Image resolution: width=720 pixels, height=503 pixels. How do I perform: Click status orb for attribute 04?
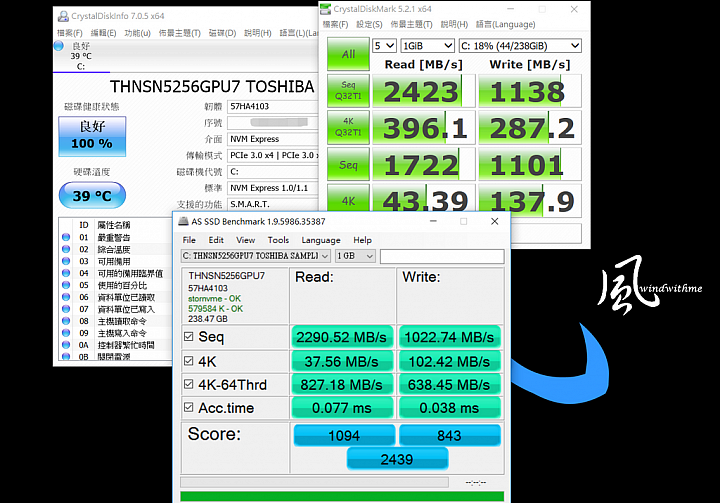click(66, 273)
